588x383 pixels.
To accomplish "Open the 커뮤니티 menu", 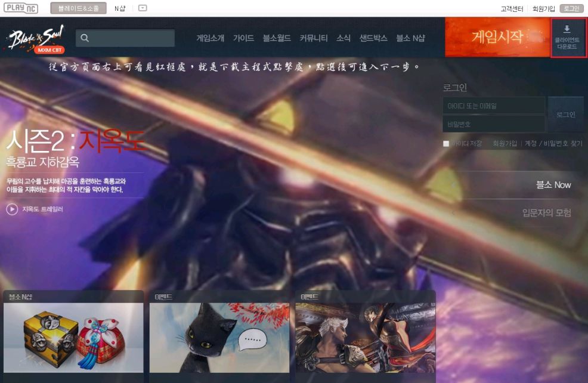I will click(314, 38).
